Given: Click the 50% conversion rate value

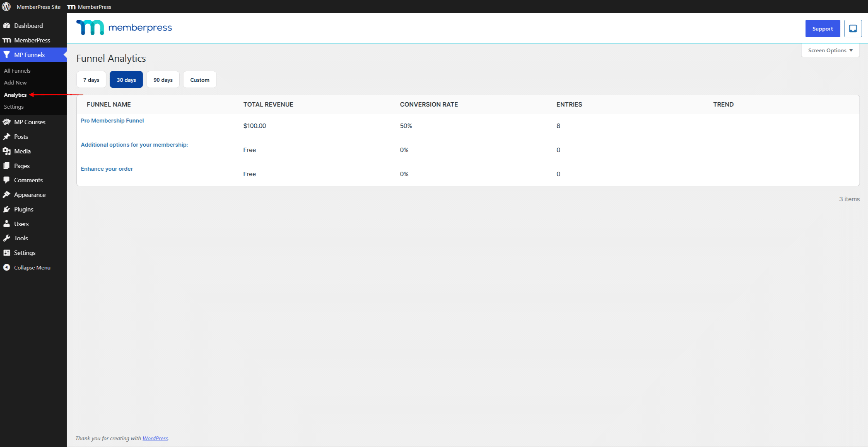Looking at the screenshot, I should pos(406,126).
